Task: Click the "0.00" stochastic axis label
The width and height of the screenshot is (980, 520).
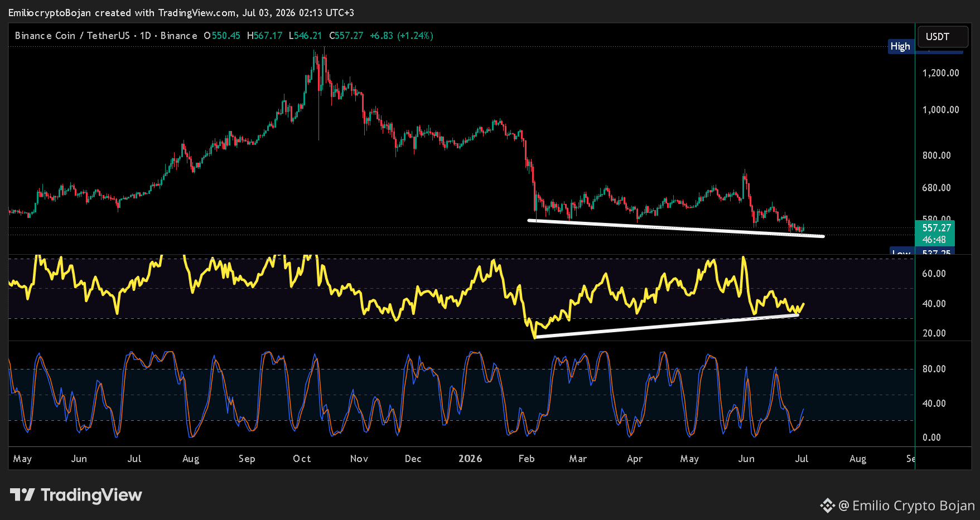Action: (931, 438)
